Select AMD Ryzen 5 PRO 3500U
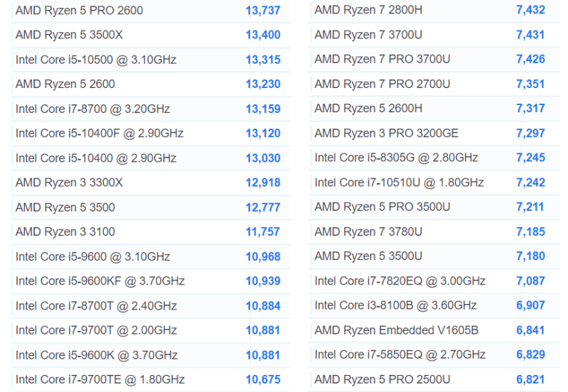The height and width of the screenshot is (392, 568). pyautogui.click(x=383, y=207)
